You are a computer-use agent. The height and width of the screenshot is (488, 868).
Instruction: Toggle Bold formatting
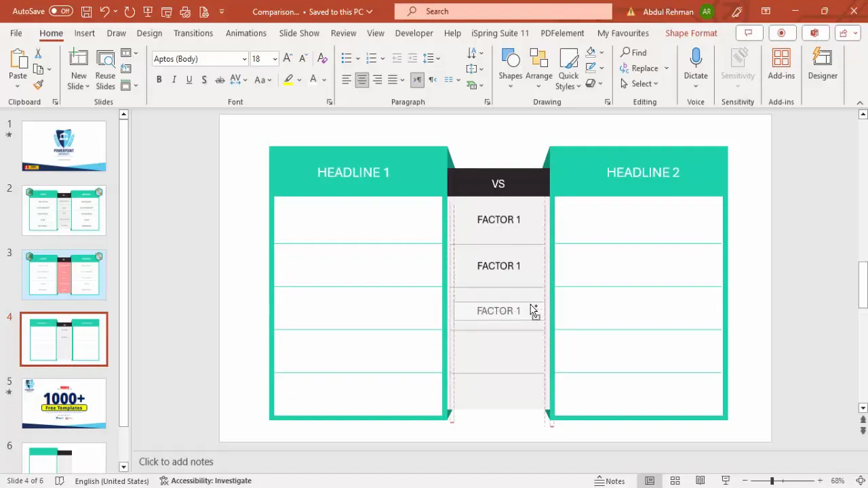pos(159,79)
